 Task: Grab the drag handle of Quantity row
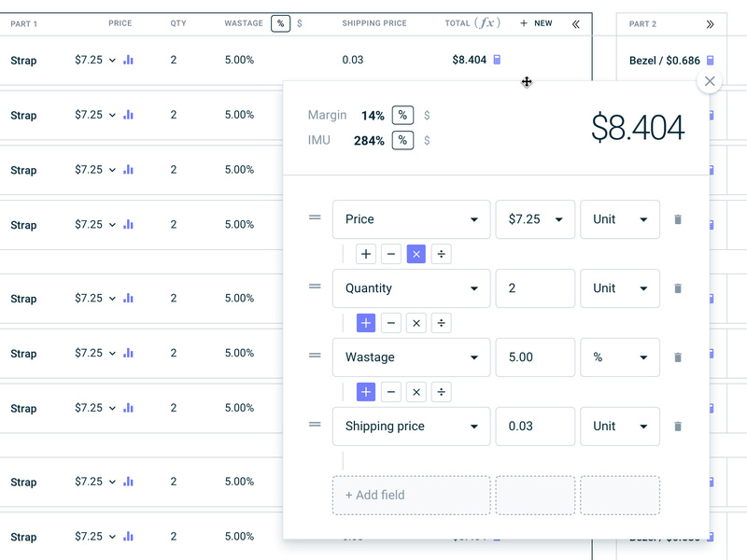click(315, 287)
